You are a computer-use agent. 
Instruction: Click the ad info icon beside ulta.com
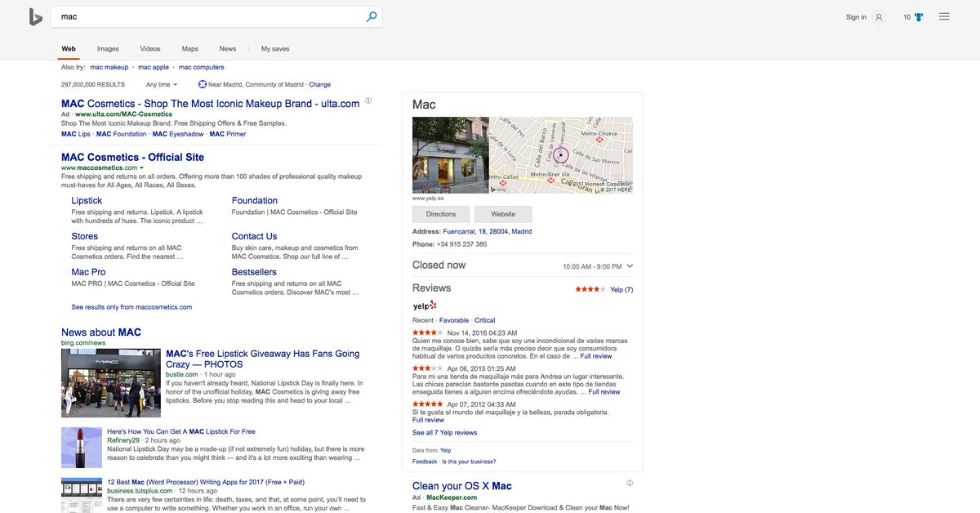[x=368, y=101]
